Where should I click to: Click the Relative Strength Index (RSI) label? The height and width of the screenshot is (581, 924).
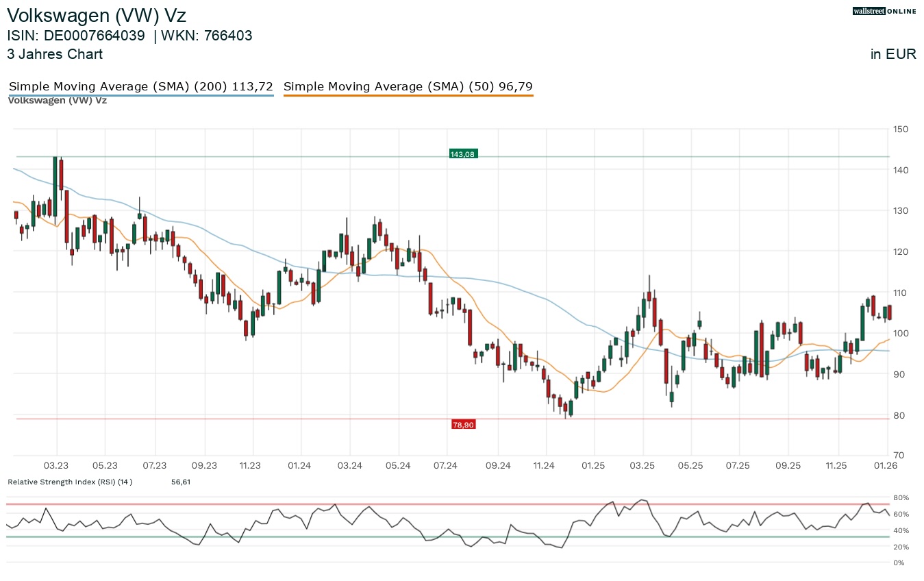pyautogui.click(x=70, y=482)
